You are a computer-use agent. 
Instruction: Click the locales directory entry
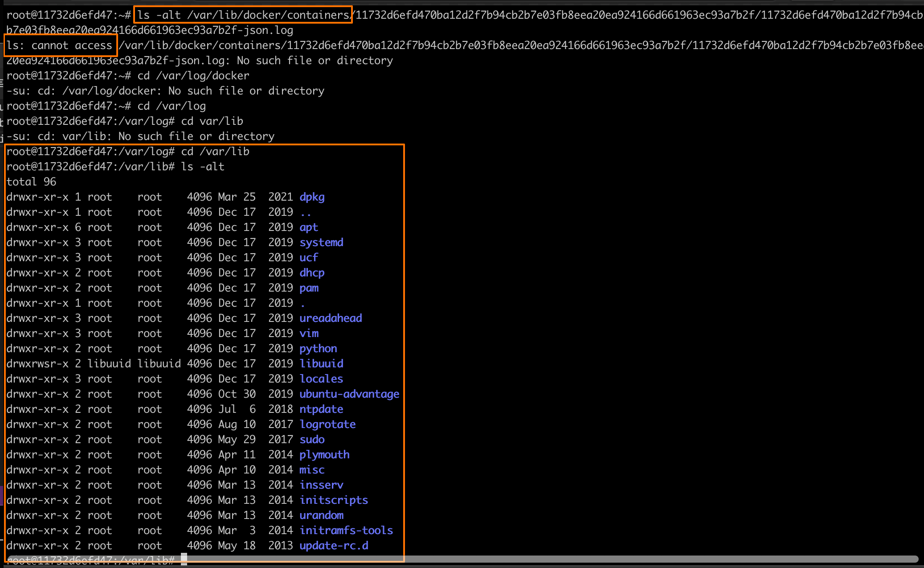coord(321,379)
